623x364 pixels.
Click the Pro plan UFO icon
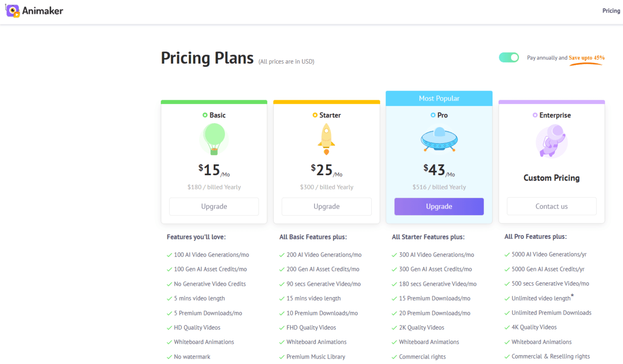(439, 140)
